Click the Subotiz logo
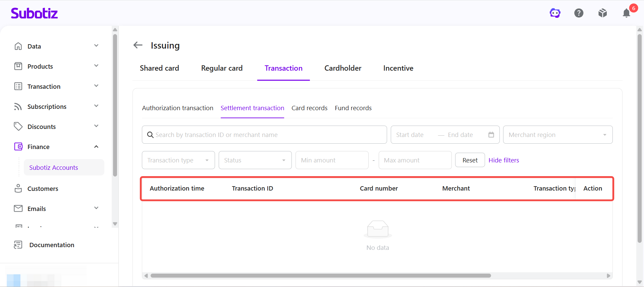 coord(34,13)
